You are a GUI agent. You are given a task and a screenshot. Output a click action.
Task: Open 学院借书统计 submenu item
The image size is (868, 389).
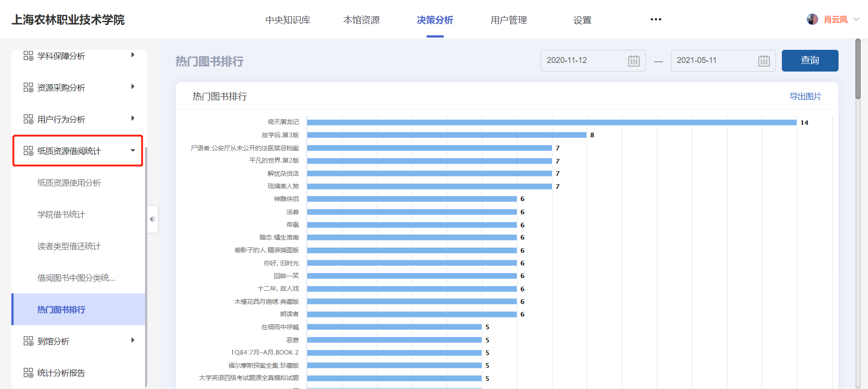click(61, 215)
